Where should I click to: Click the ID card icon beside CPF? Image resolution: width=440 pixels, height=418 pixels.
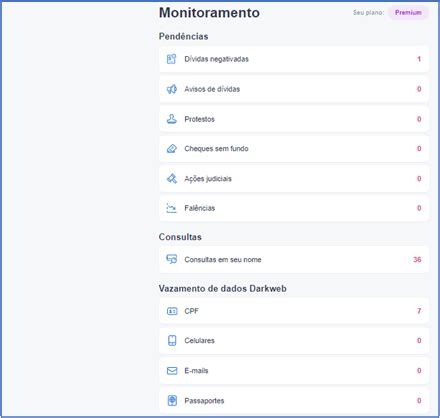172,311
